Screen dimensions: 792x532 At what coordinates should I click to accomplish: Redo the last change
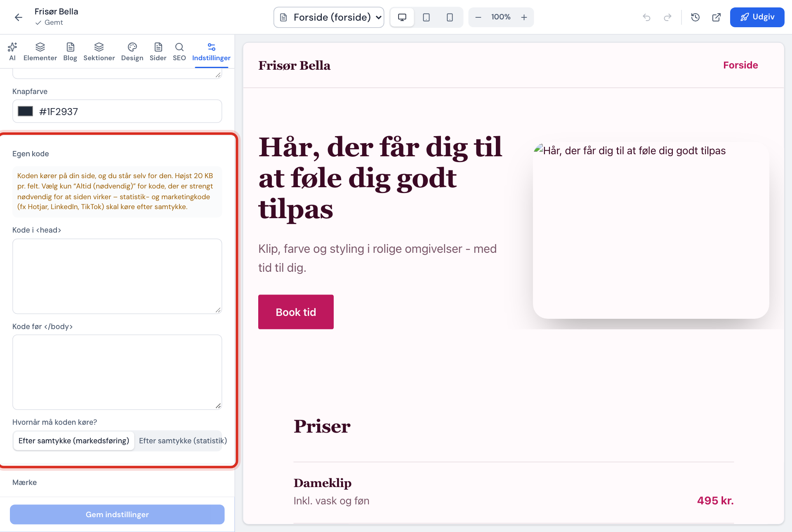click(x=667, y=17)
